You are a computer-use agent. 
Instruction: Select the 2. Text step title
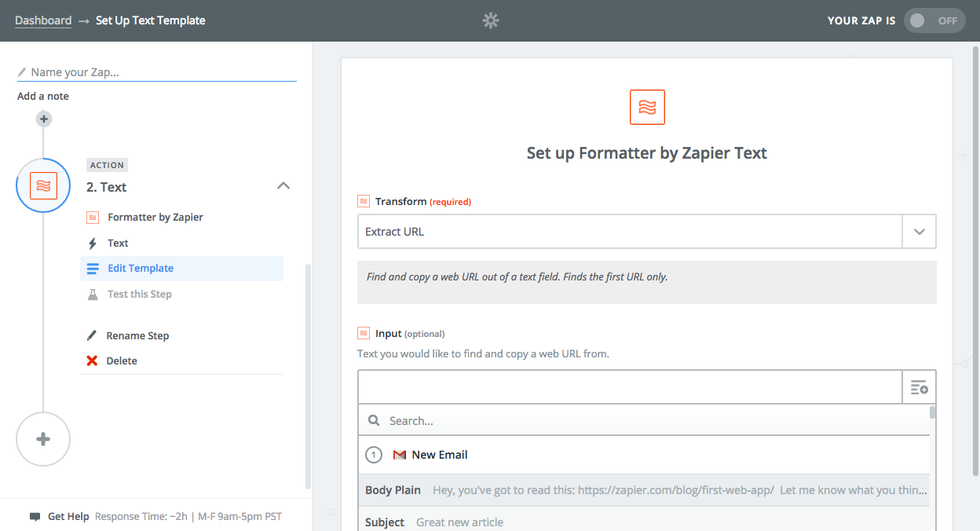107,187
